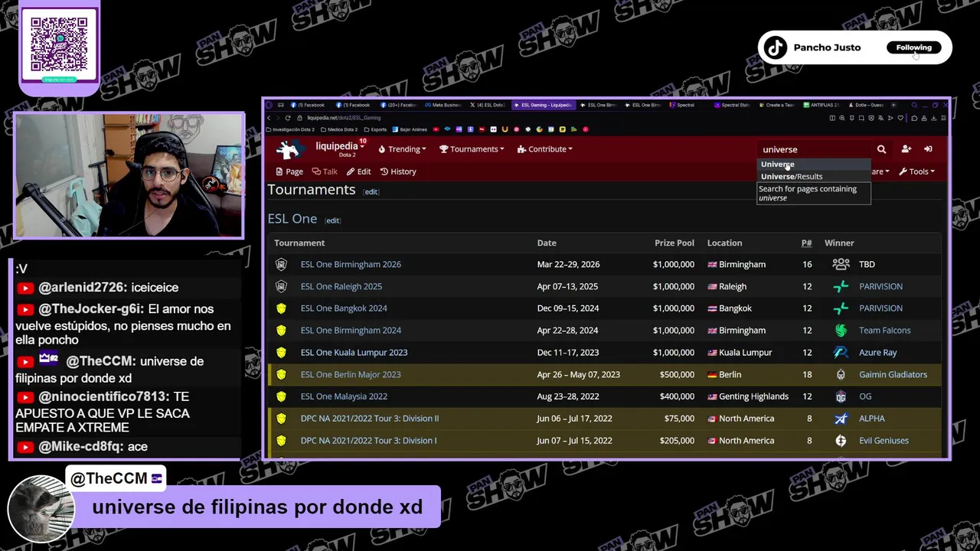980x551 pixels.
Task: Click TBD participants icon for Birmingham 2026
Action: (x=841, y=265)
